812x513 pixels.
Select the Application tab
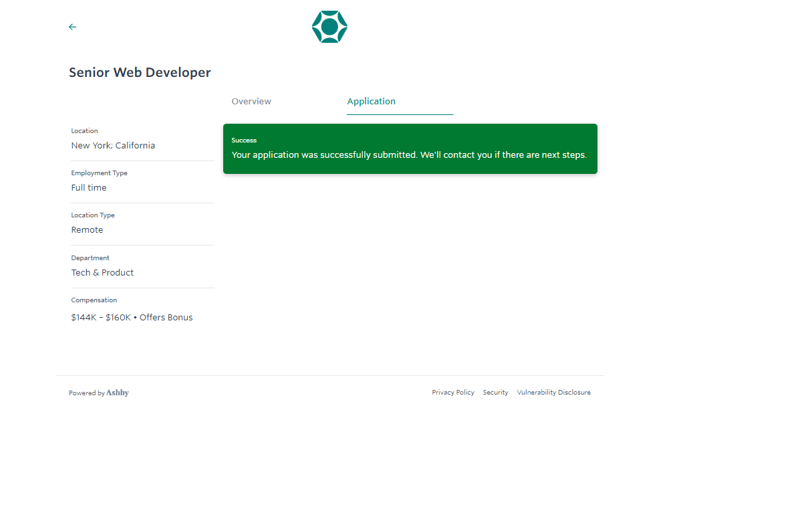click(x=372, y=102)
